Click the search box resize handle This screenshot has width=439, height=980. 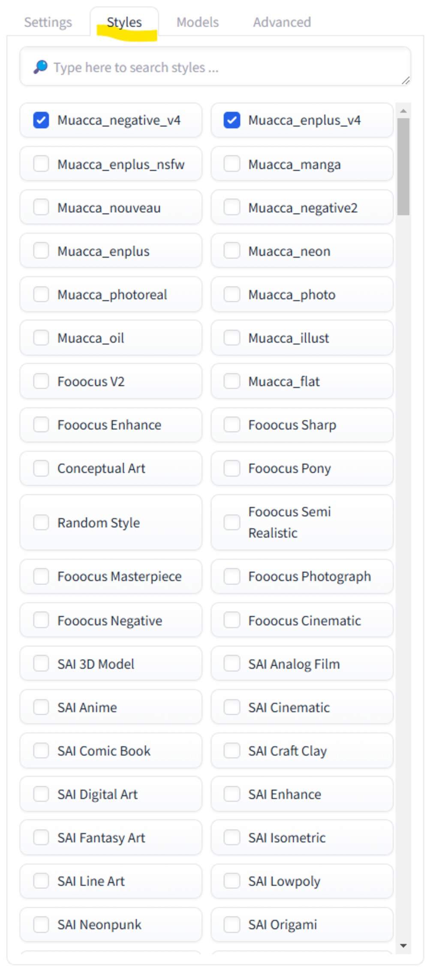tap(406, 81)
